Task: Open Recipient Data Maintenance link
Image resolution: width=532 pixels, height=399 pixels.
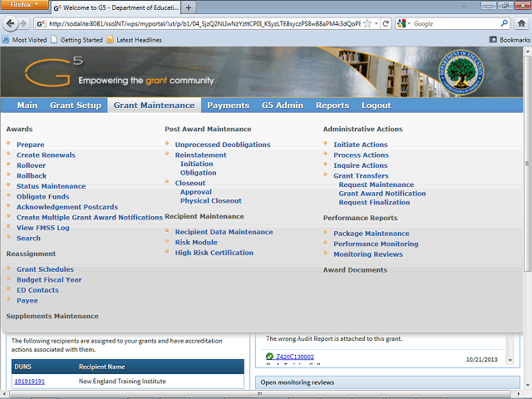Action: click(x=224, y=232)
